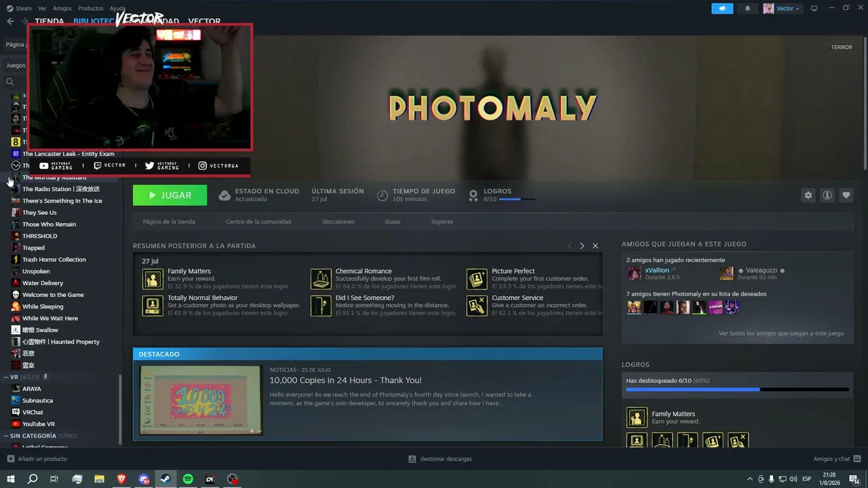Screen dimensions: 868x488
Task: Open Steam notifications bell
Action: 748,8
